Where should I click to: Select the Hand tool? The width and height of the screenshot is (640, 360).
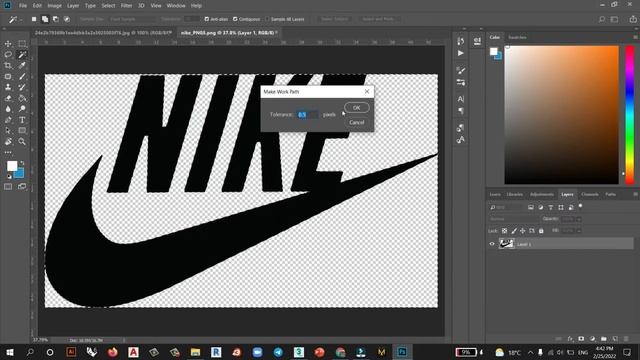(8, 142)
